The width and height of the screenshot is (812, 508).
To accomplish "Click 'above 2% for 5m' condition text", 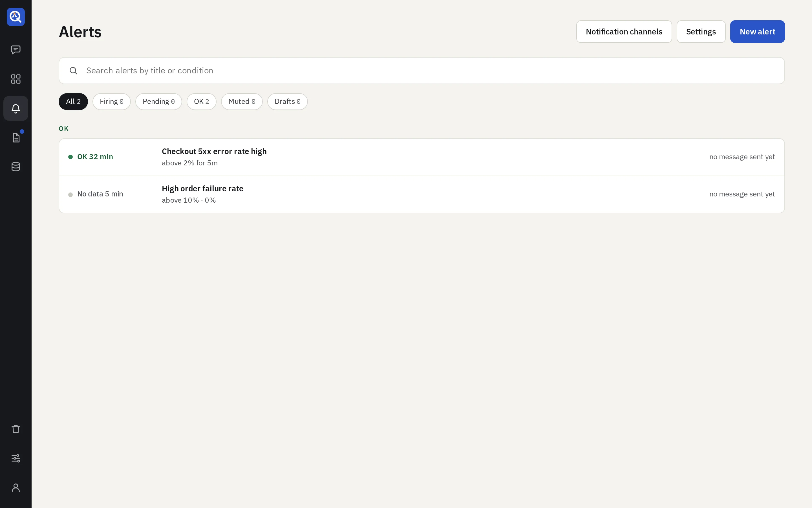I will 189,163.
